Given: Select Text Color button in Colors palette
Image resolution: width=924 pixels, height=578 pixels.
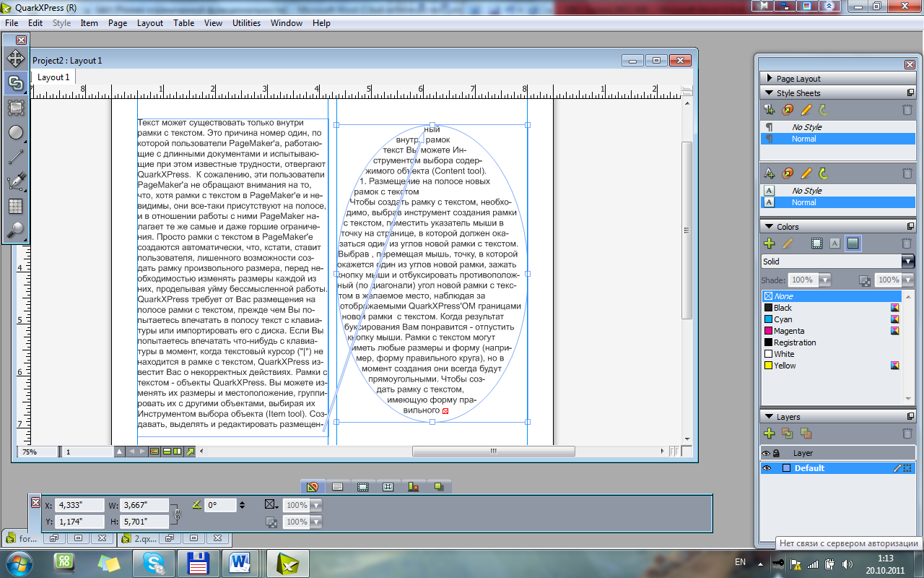Looking at the screenshot, I should point(834,243).
